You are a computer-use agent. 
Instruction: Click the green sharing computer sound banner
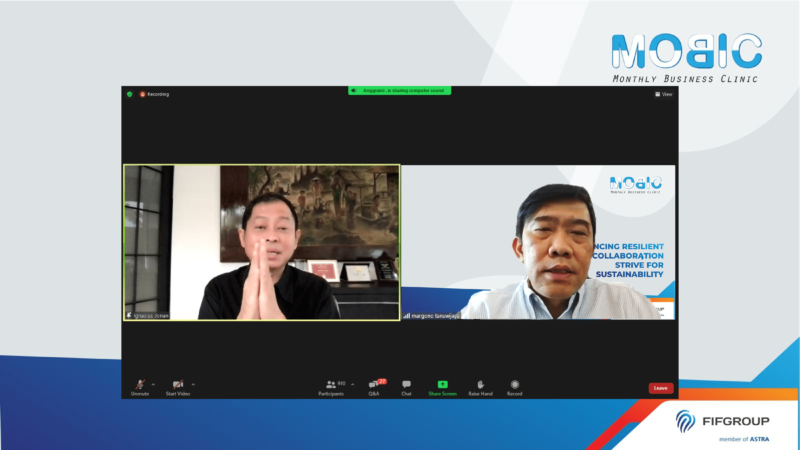399,90
